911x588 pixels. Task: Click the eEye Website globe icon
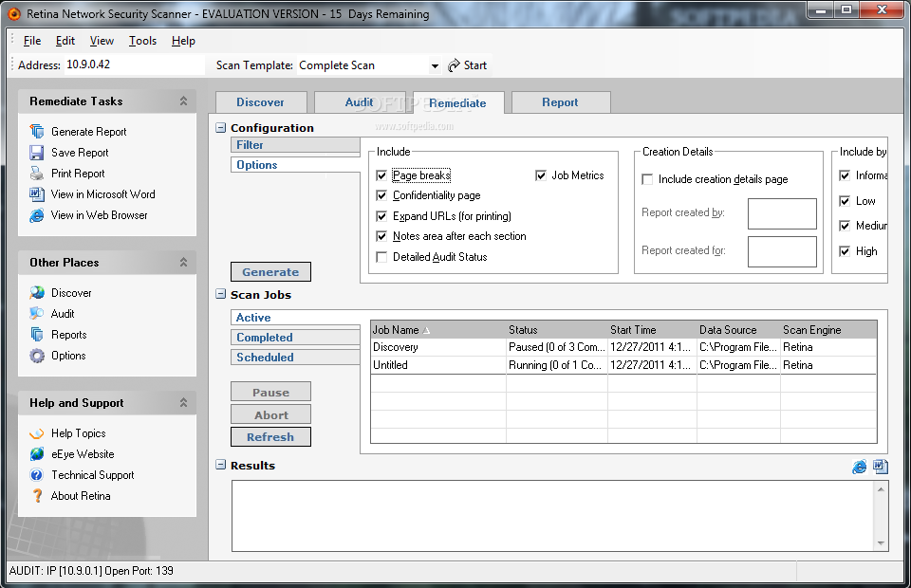(37, 454)
